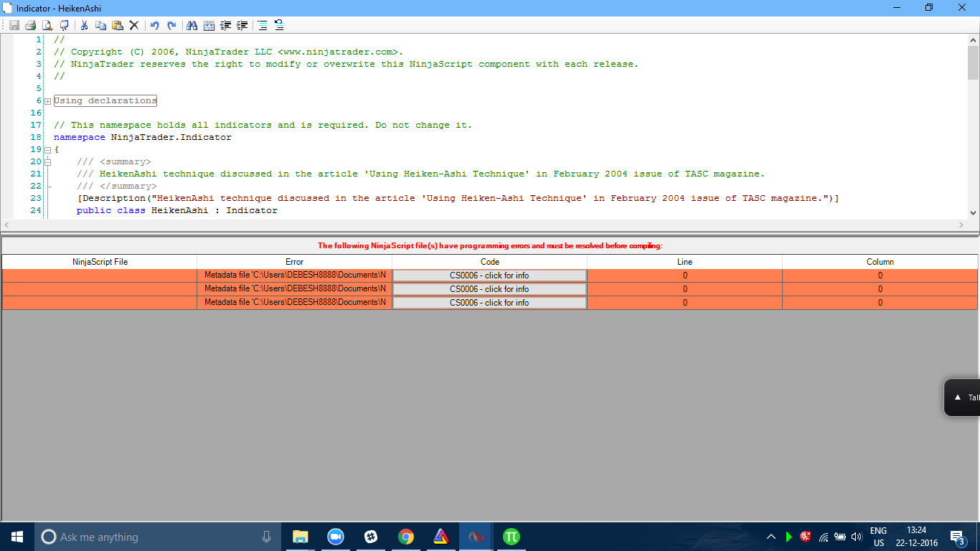The width and height of the screenshot is (980, 551).
Task: Click the horizontal scrollbar right arrow
Action: click(961, 225)
